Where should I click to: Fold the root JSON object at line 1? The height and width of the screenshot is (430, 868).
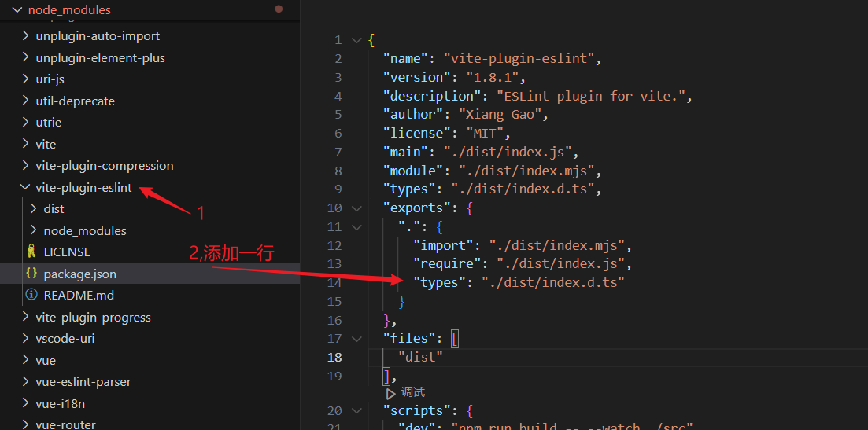coord(356,40)
